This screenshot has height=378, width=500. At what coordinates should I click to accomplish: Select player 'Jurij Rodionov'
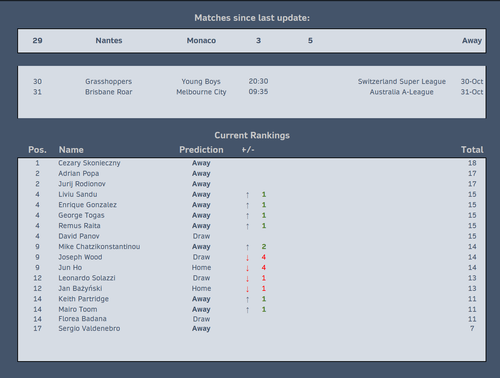[x=82, y=184]
